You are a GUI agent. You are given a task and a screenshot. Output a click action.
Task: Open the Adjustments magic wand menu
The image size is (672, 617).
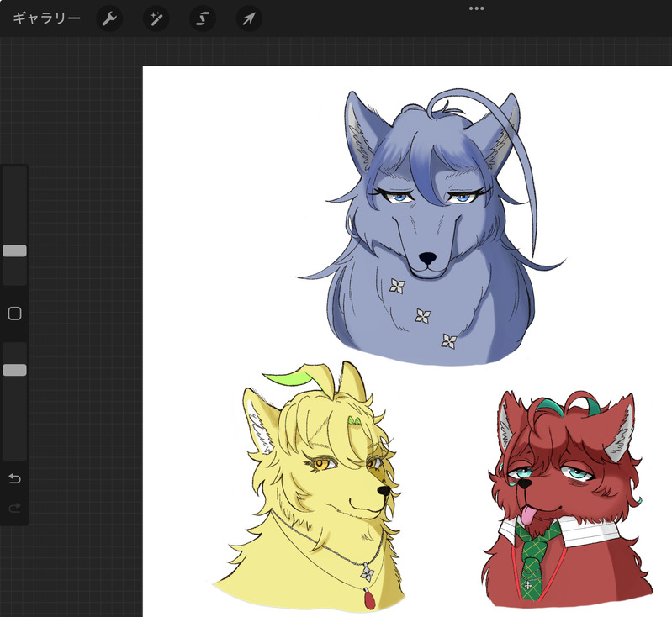(x=156, y=18)
